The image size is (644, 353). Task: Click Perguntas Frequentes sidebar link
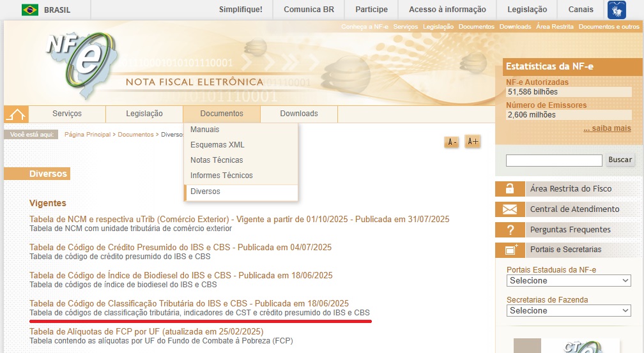pos(570,230)
